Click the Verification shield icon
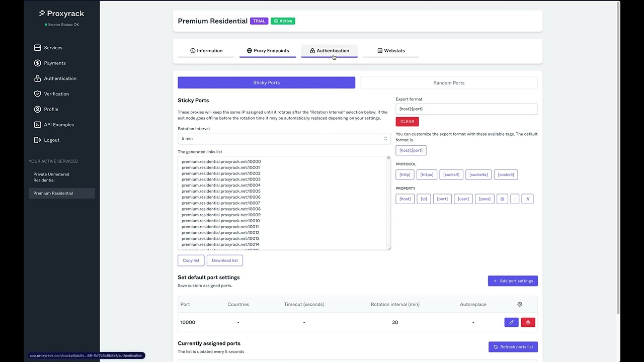This screenshot has width=644, height=362. point(37,94)
